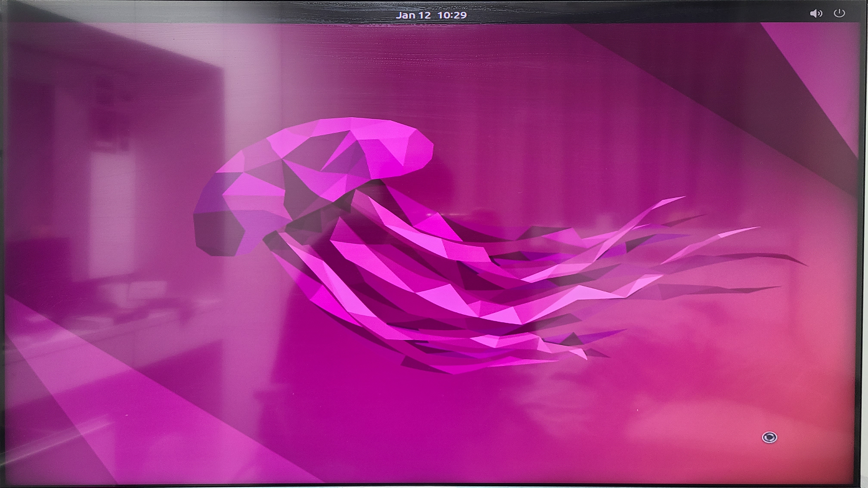Open the Jan 12 10:29 clock menu

tap(431, 15)
